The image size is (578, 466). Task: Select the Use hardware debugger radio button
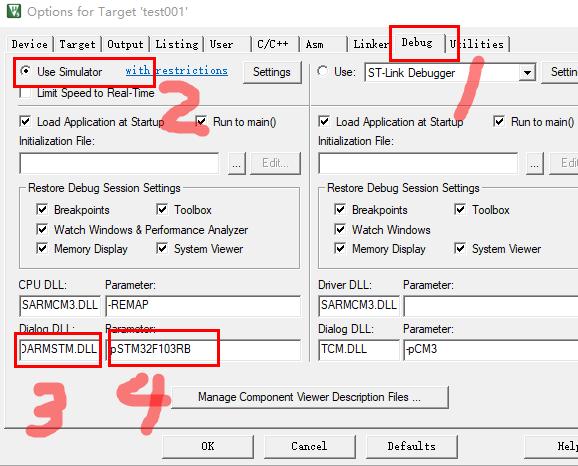pos(322,70)
